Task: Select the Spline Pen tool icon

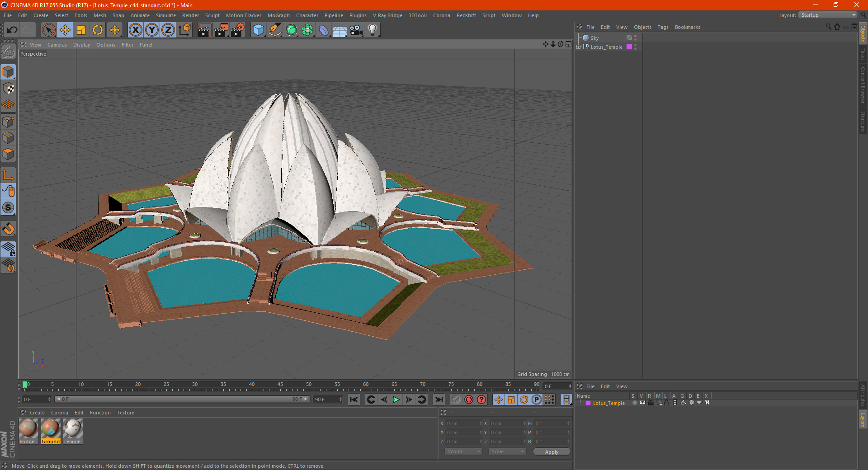Action: [x=274, y=30]
